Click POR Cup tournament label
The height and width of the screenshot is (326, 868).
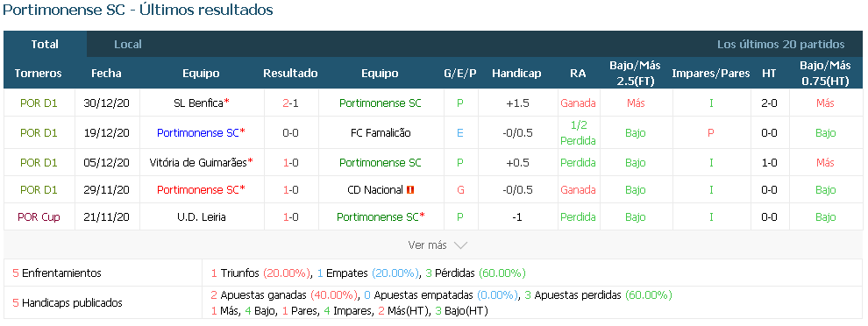tap(39, 217)
